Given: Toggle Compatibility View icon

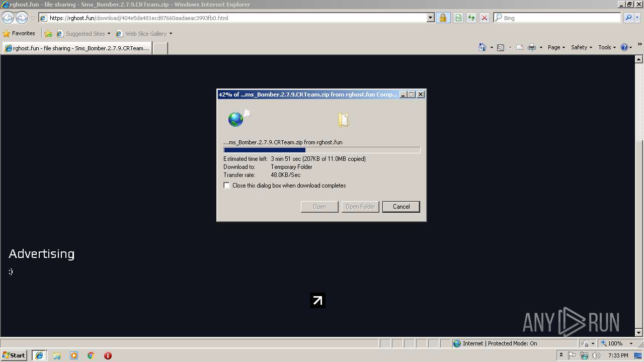Looking at the screenshot, I should (x=458, y=18).
